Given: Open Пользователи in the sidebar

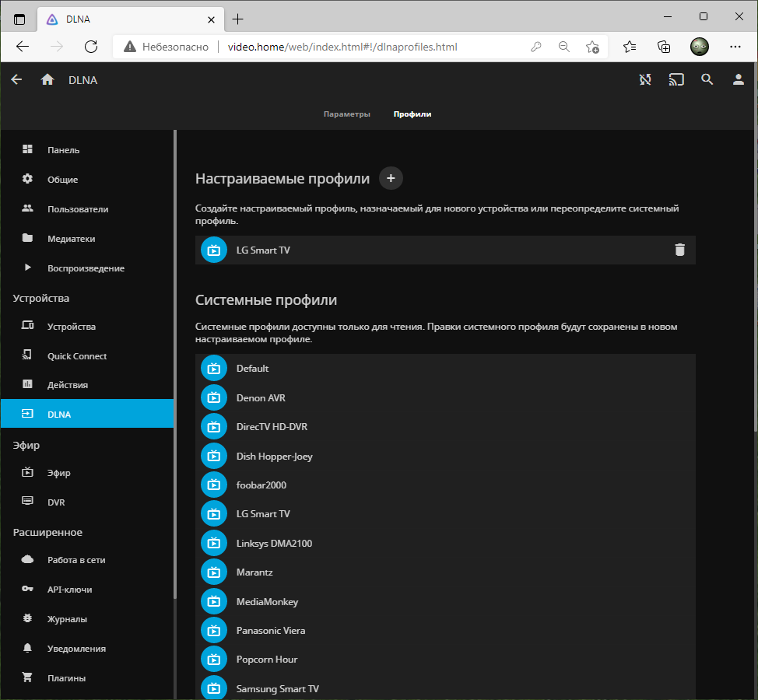Looking at the screenshot, I should tap(87, 209).
